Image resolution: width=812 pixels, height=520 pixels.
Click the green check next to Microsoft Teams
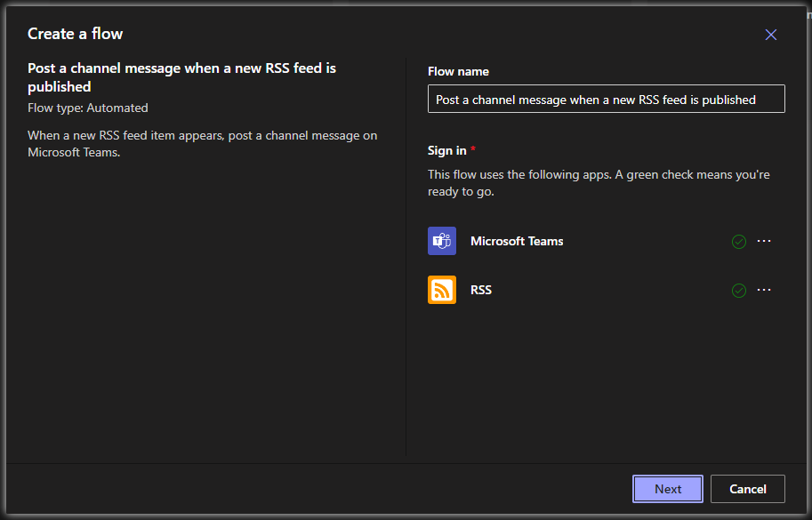click(738, 241)
